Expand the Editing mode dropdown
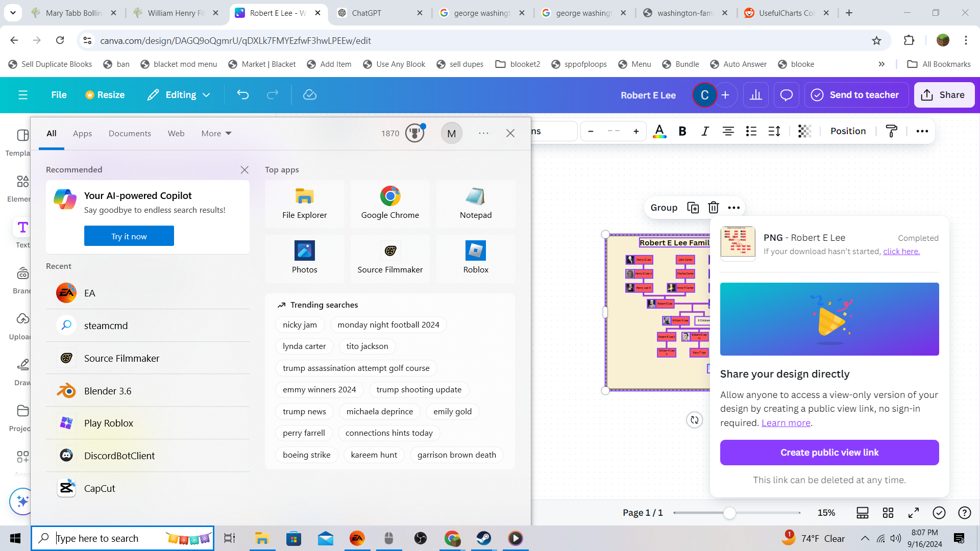The image size is (980, 551). coord(179,95)
